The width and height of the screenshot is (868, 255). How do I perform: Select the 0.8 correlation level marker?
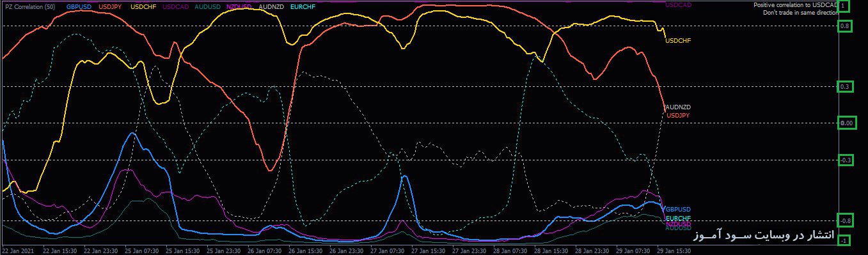click(845, 26)
